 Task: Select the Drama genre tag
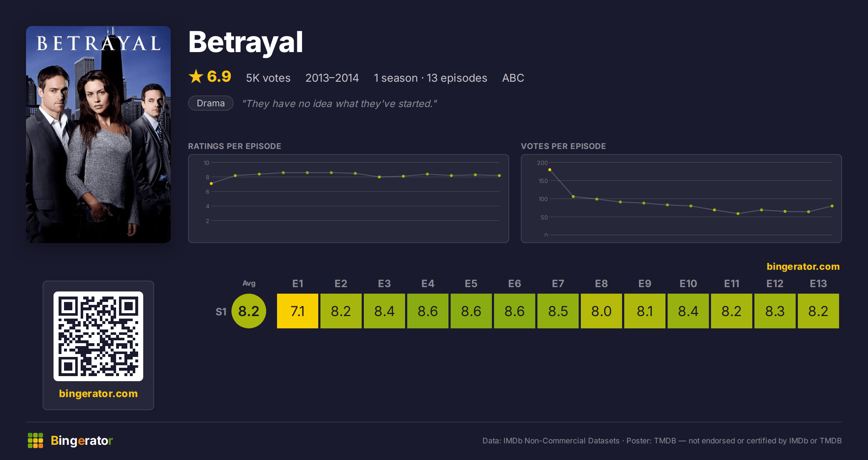pyautogui.click(x=211, y=103)
